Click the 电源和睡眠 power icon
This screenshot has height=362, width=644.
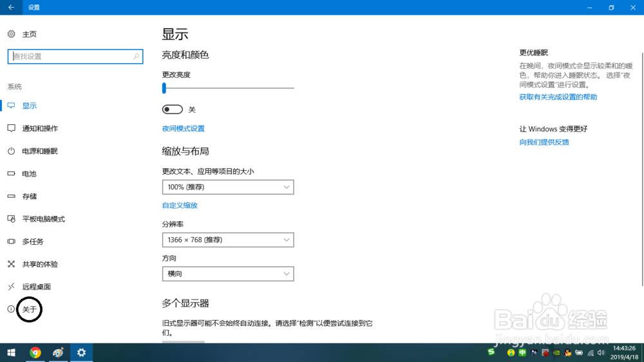pos(12,151)
